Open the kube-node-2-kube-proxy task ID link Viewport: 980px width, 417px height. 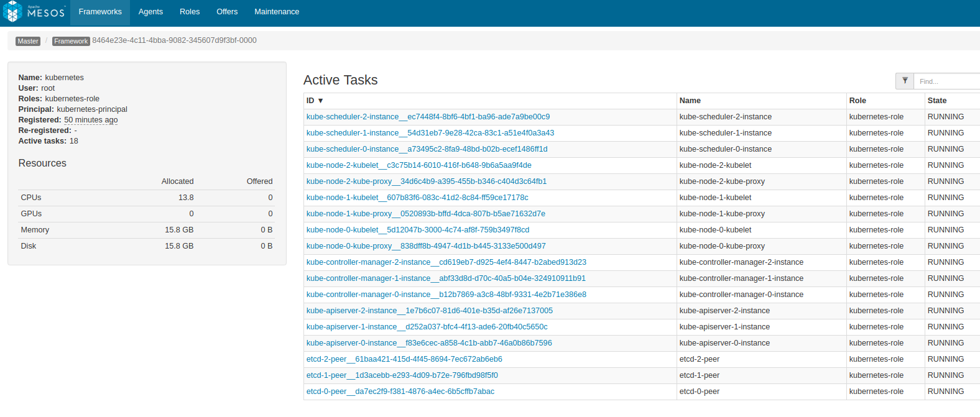tap(427, 181)
